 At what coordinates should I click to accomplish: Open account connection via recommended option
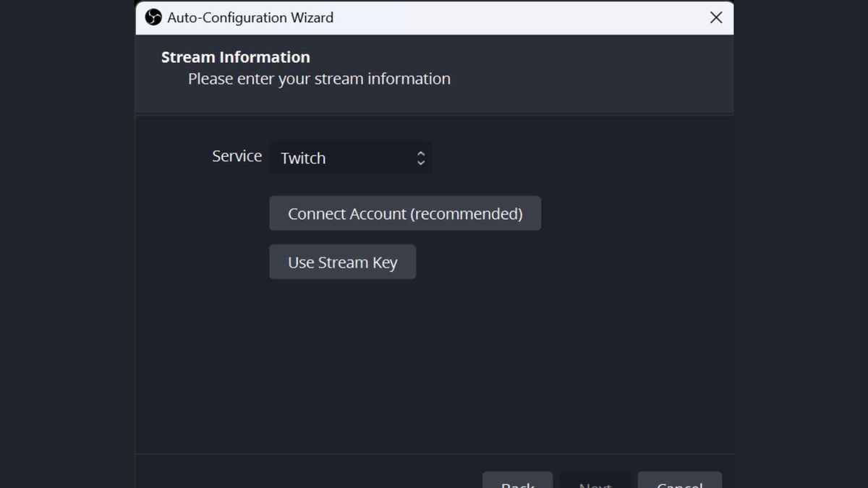tap(405, 213)
